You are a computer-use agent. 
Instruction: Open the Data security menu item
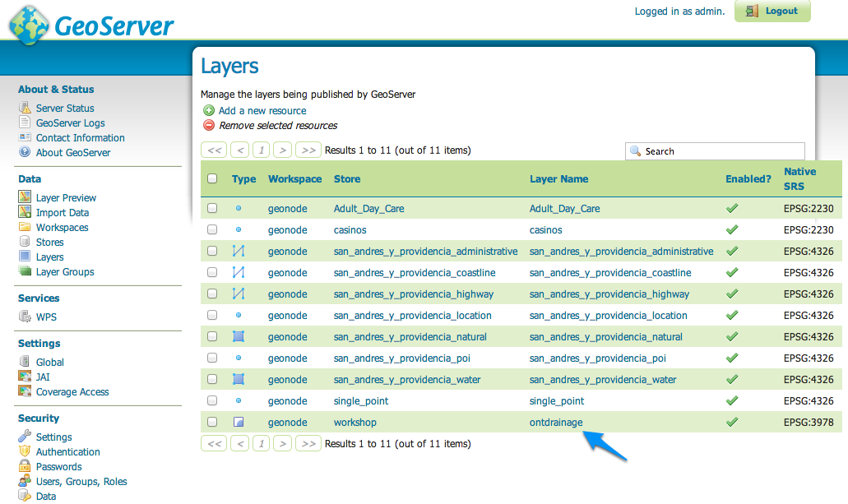pyautogui.click(x=46, y=497)
